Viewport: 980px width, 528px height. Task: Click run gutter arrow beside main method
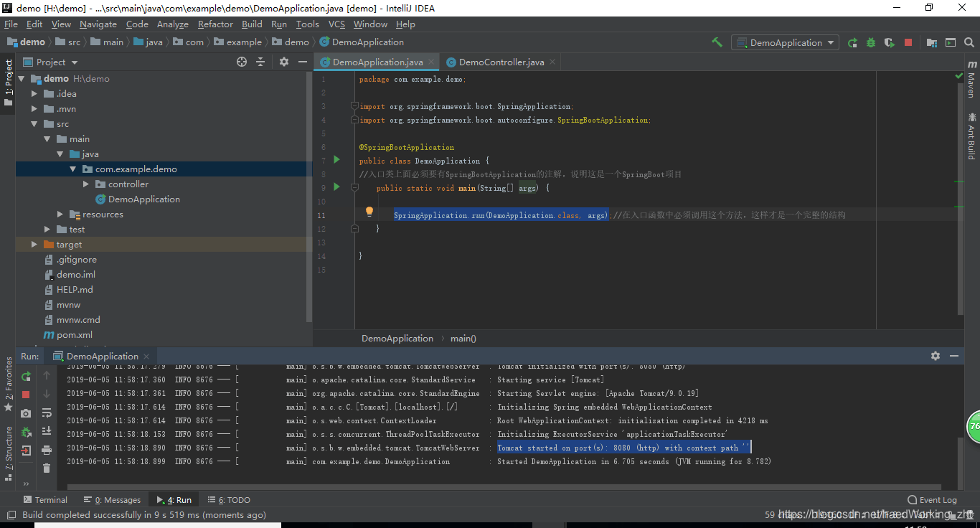click(x=337, y=187)
